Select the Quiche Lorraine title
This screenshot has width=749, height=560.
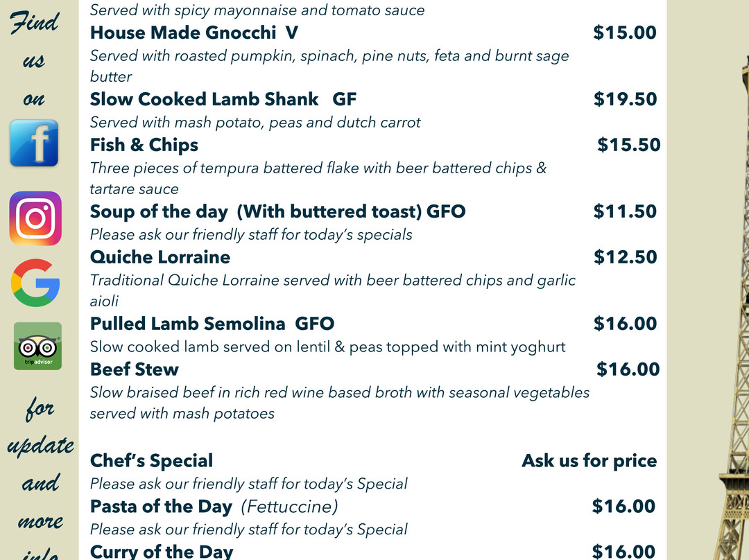[160, 257]
